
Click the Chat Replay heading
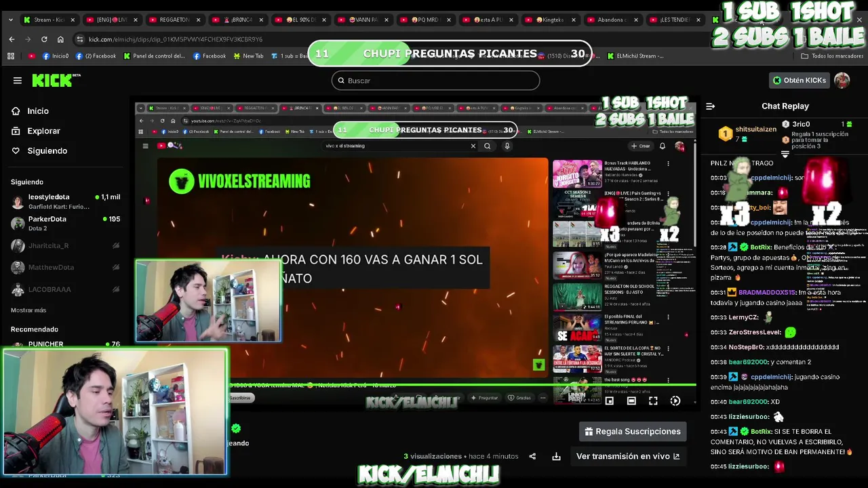pyautogui.click(x=785, y=106)
